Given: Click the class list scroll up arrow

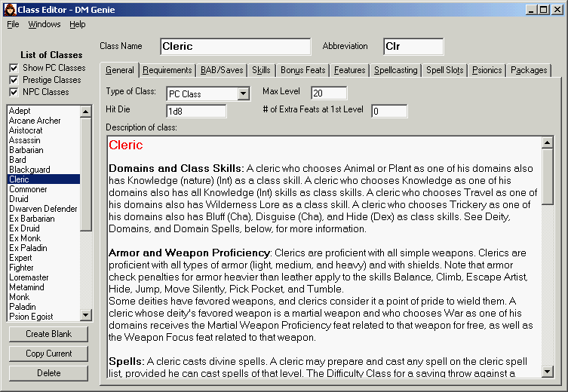Looking at the screenshot, I should pos(85,112).
